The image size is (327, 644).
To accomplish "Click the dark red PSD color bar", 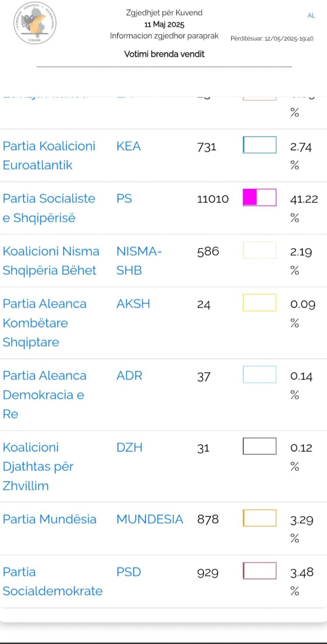I will [259, 571].
